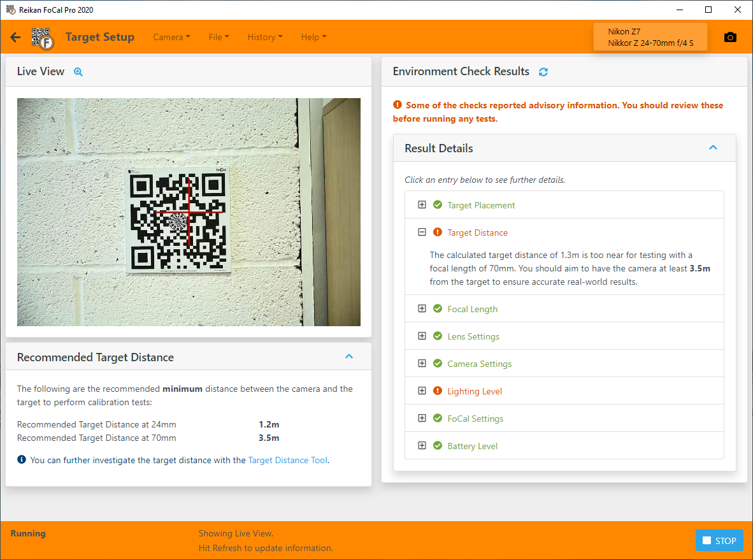
Task: Click green check icon beside Battery Level
Action: pos(438,445)
